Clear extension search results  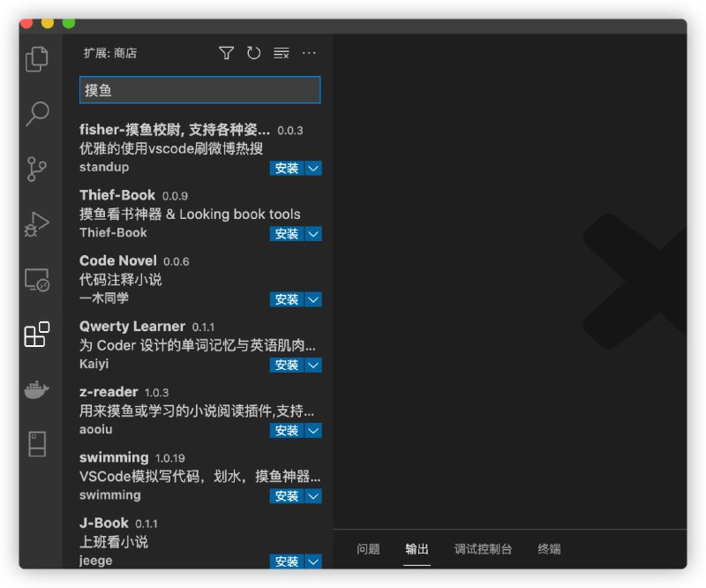tap(282, 53)
